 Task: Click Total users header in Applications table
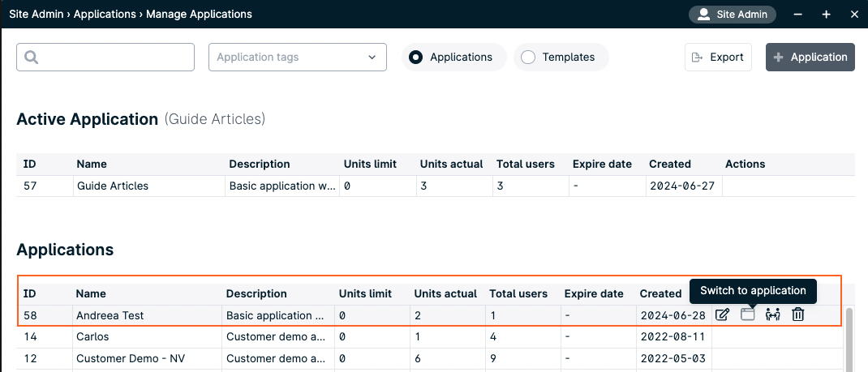(x=518, y=293)
